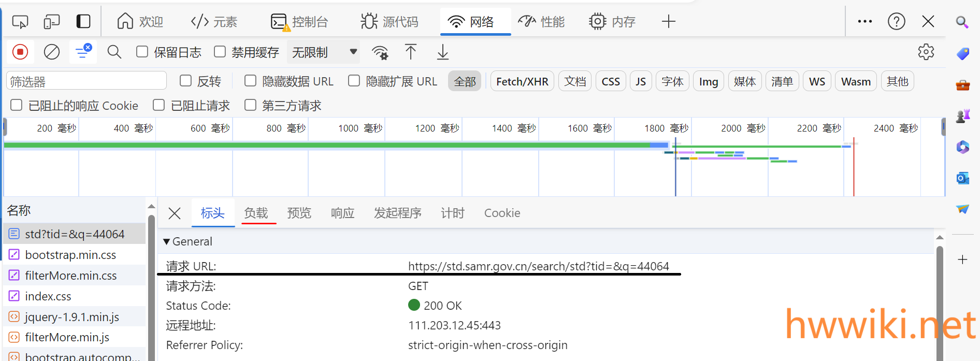Image resolution: width=980 pixels, height=361 pixels.
Task: Filter requests by Fetch/XHR
Action: (522, 81)
